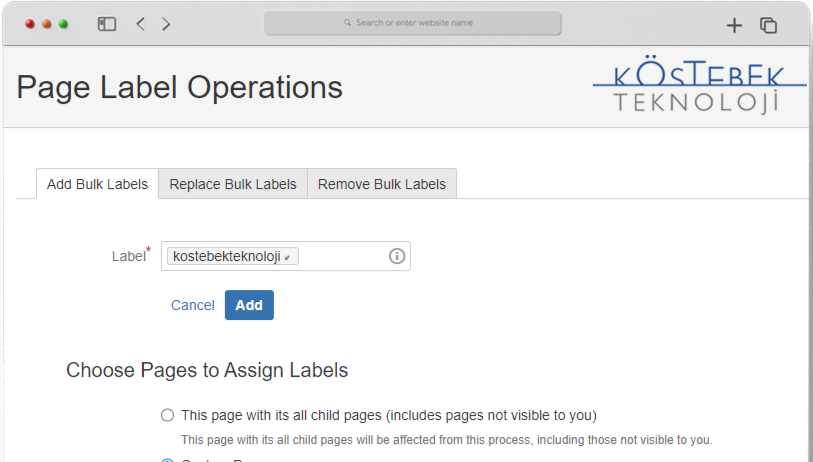Viewport: 813px width, 462px height.
Task: Switch to the Add Bulk Labels tab
Action: click(x=97, y=184)
